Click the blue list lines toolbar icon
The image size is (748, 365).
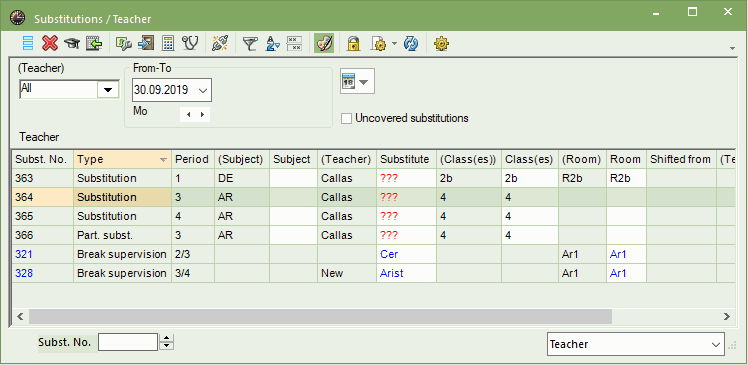pos(28,43)
